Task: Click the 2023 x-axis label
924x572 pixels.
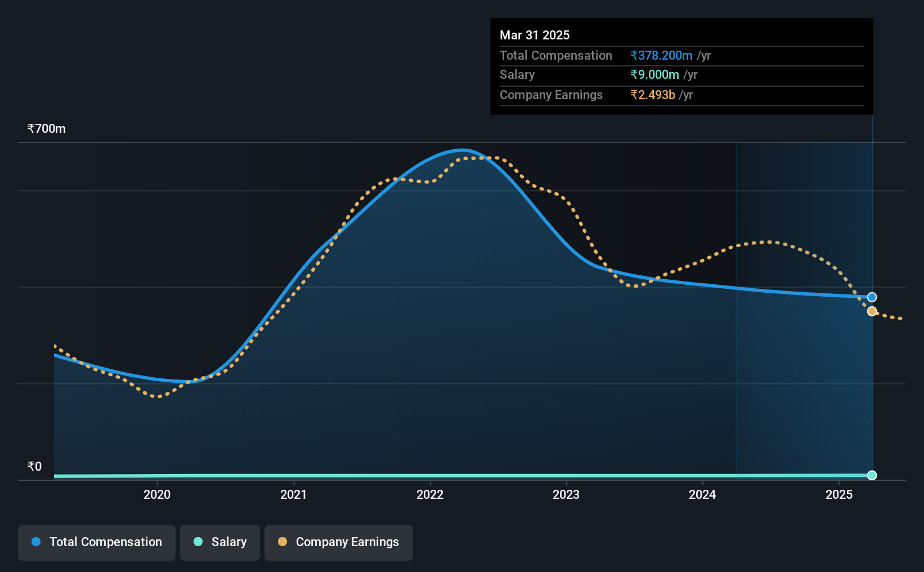Action: [566, 494]
